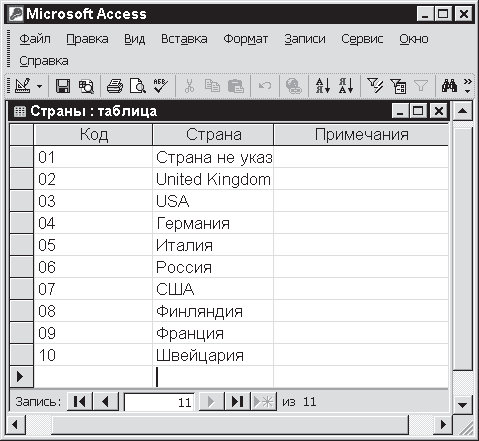Go to previous record navigation button
This screenshot has height=441, width=479.
106,402
